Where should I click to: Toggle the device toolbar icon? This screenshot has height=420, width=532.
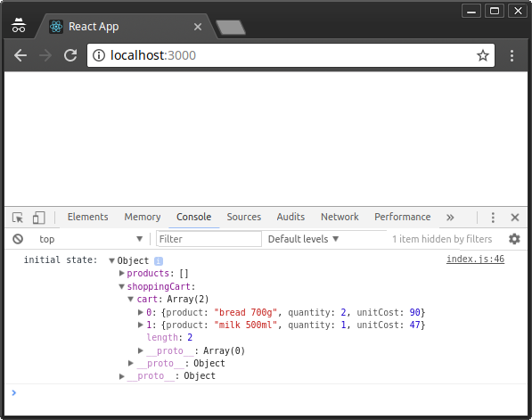point(38,218)
